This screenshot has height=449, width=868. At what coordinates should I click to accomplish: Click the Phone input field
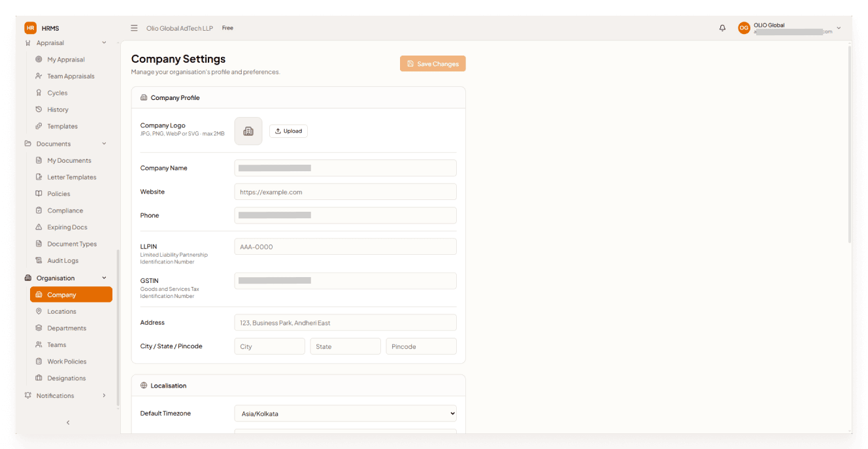[346, 215]
